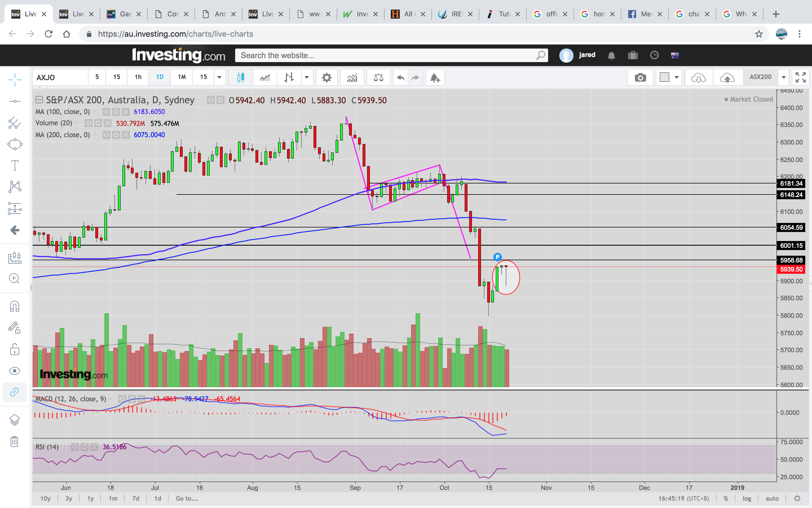
Task: Toggle hide all drawing tools
Action: 14,371
